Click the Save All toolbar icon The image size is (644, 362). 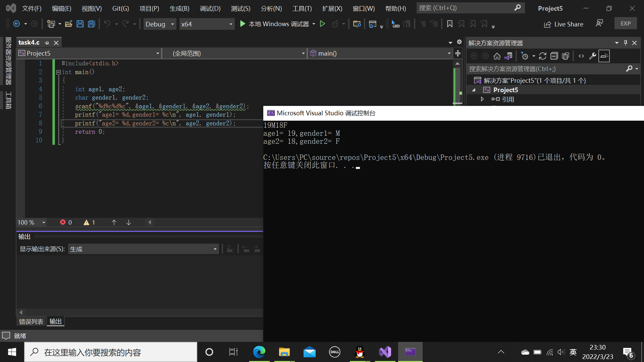[x=91, y=24]
